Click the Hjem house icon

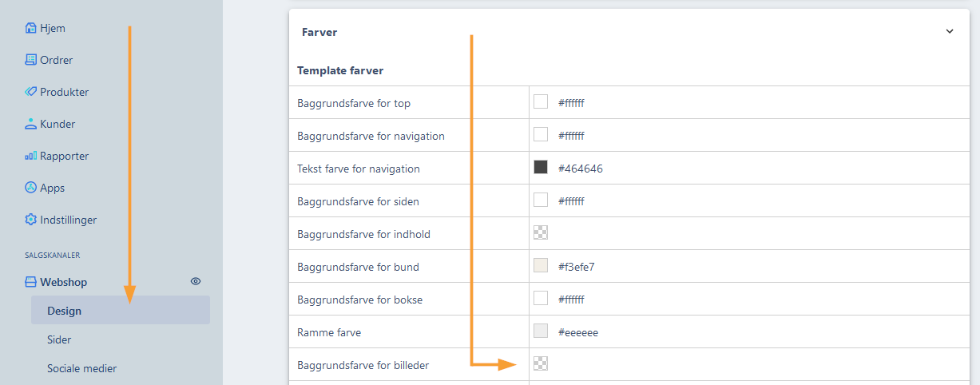31,28
